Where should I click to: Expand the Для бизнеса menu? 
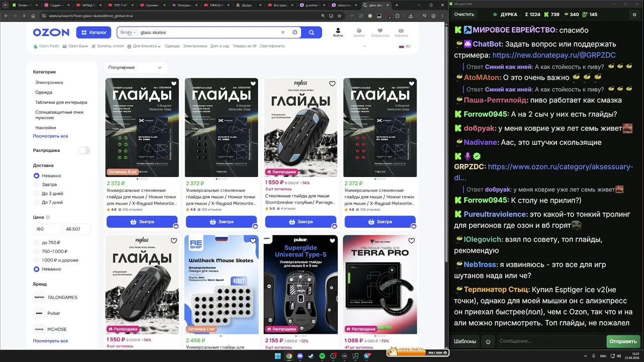pos(144,46)
